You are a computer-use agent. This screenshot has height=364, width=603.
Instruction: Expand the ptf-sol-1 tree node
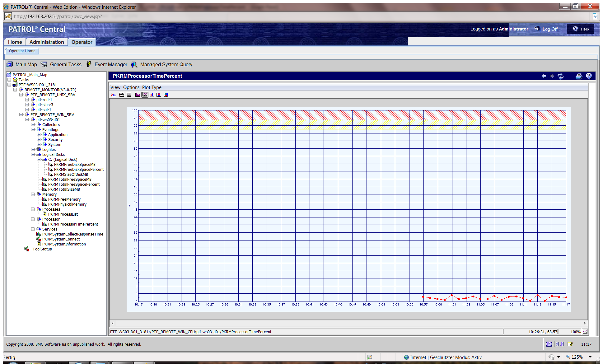[x=27, y=110]
